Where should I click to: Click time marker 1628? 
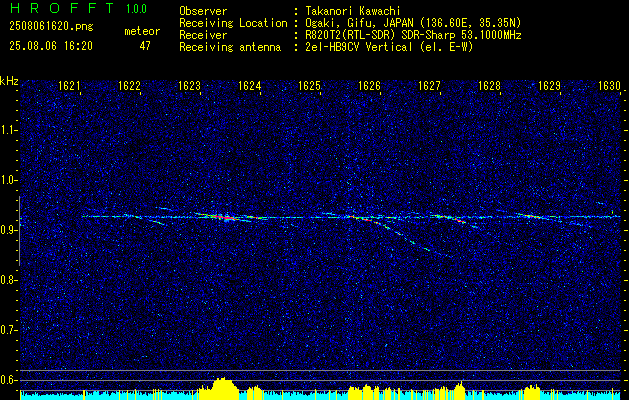pyautogui.click(x=489, y=85)
